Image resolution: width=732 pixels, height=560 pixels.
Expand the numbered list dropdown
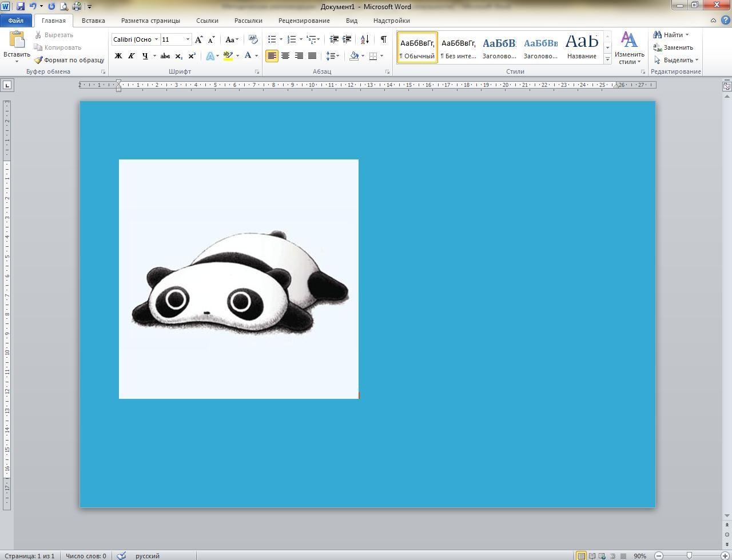[x=301, y=39]
